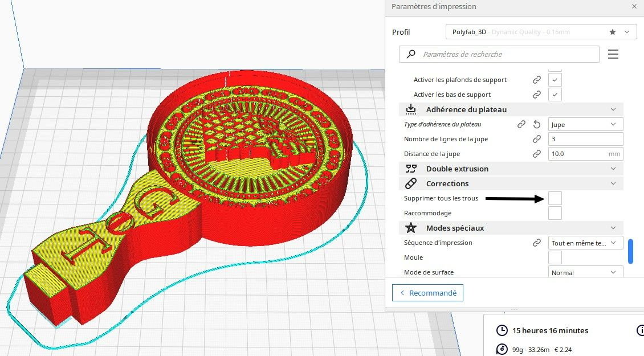
Task: Click the Recommandé button
Action: tap(427, 293)
